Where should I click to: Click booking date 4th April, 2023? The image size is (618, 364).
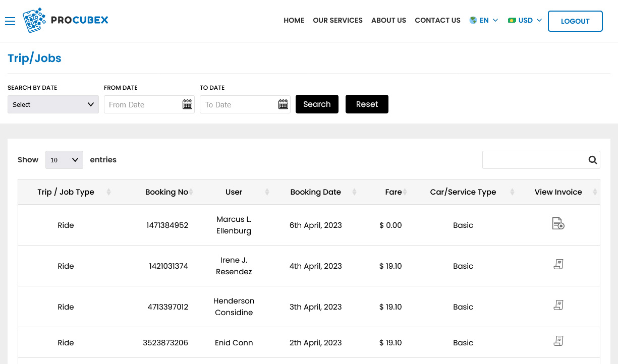coord(316,266)
